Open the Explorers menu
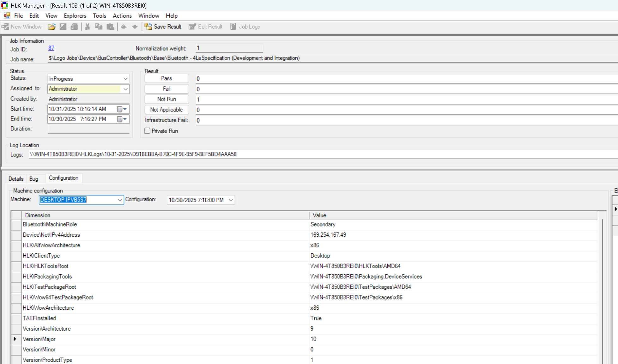618x364 pixels. (75, 16)
